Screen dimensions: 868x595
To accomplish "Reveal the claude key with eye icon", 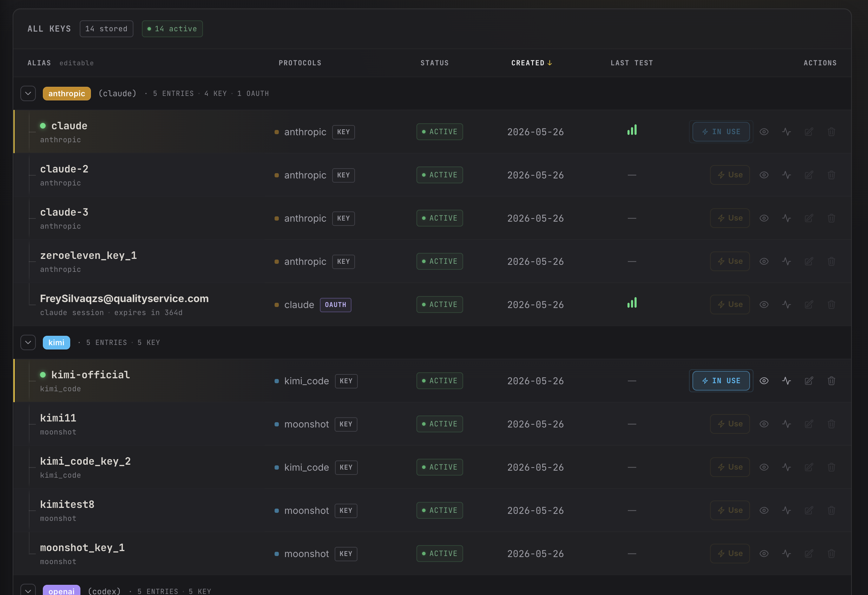I will click(x=764, y=132).
